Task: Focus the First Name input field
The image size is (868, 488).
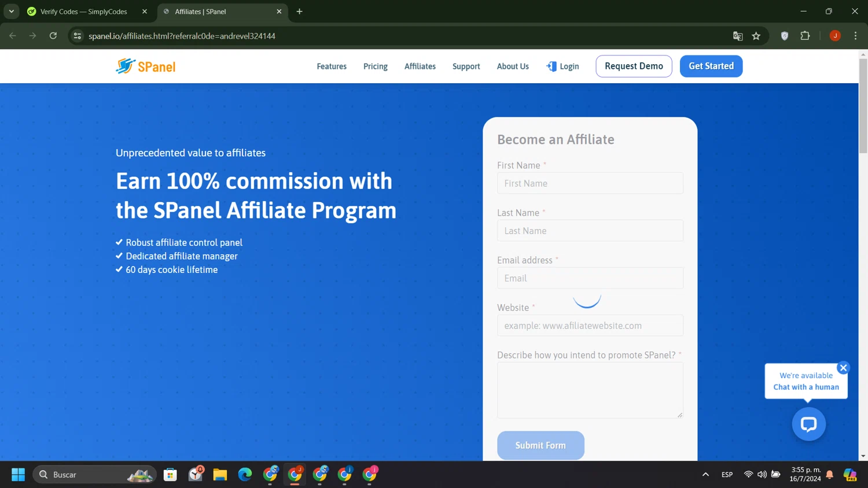Action: click(590, 183)
